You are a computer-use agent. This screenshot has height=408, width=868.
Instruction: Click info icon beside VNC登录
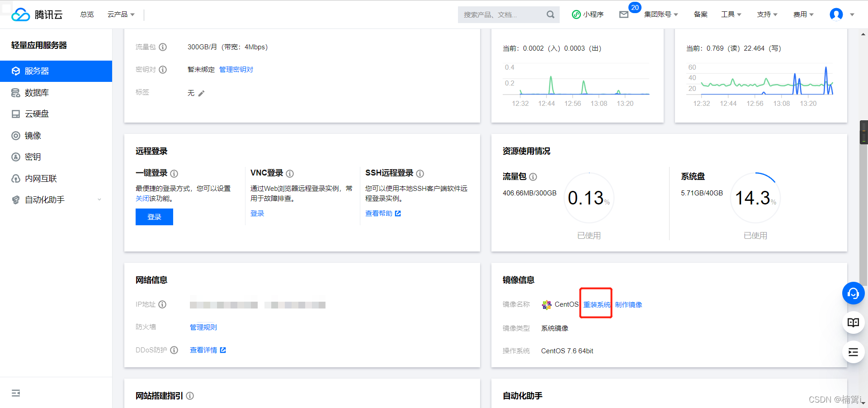290,173
